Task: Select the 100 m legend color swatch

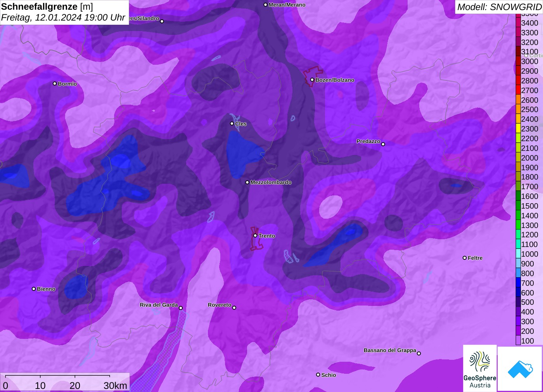Action: coord(518,340)
